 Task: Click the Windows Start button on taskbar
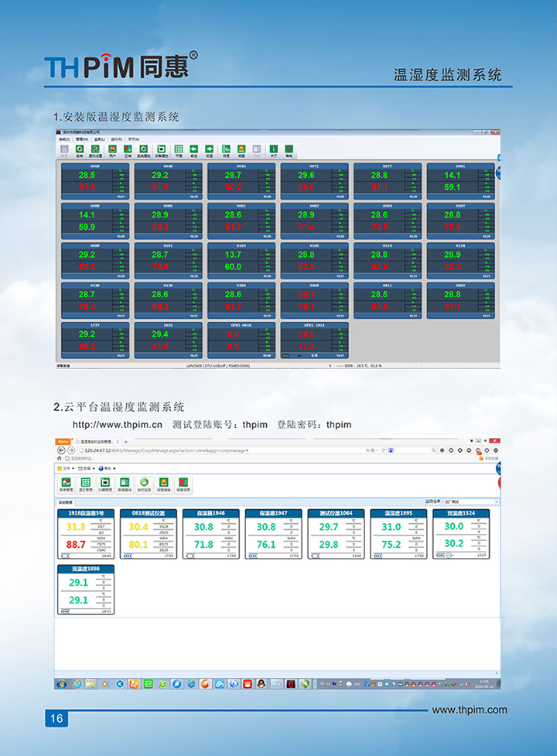(61, 684)
